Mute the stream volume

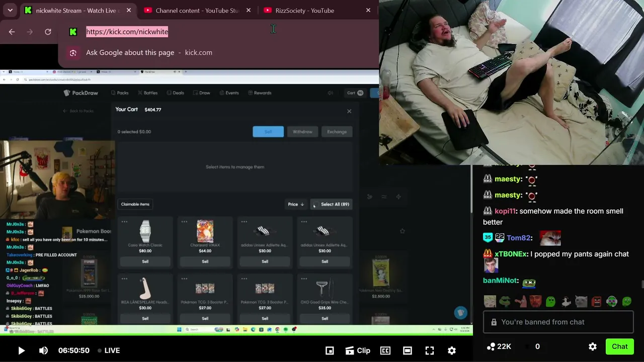(43, 350)
